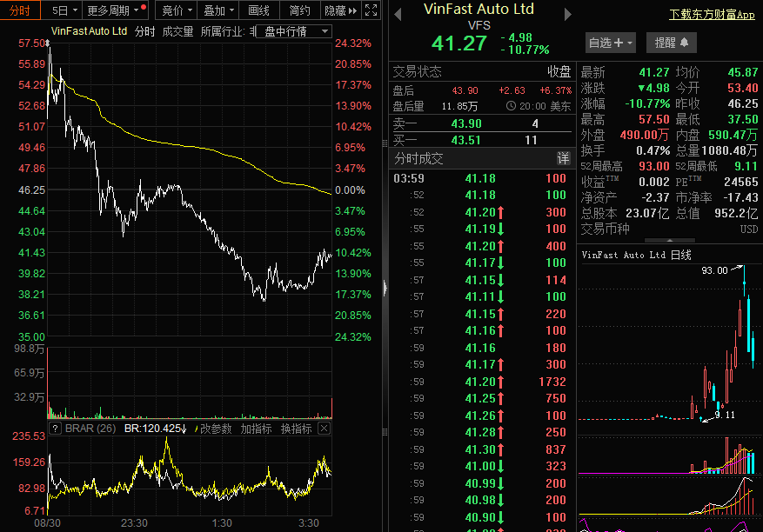Click the 所属行业 label in chart header

(x=222, y=31)
